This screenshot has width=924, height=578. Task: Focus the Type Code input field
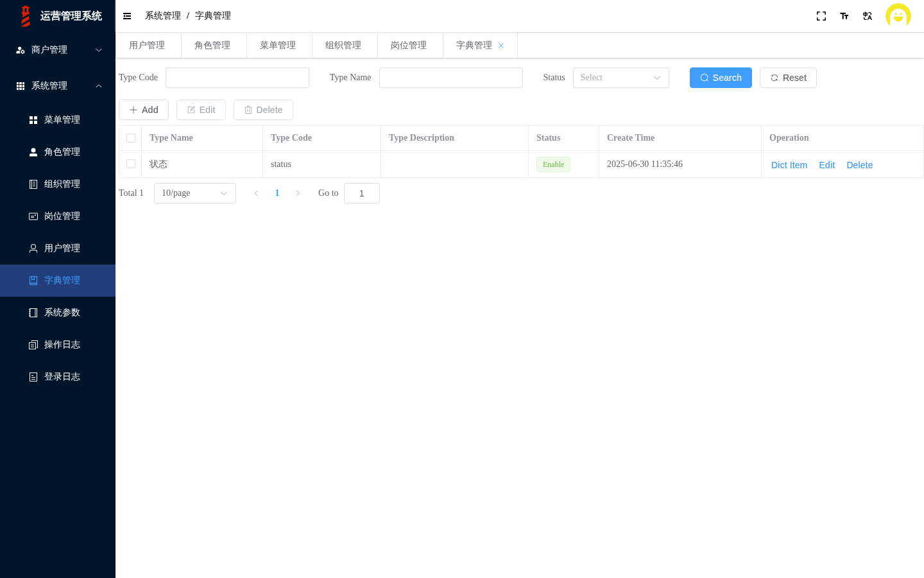click(237, 78)
